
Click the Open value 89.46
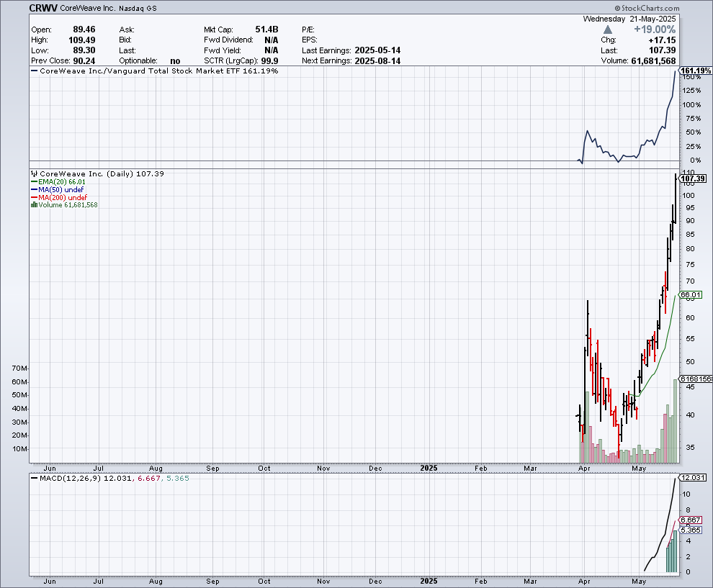tap(84, 30)
